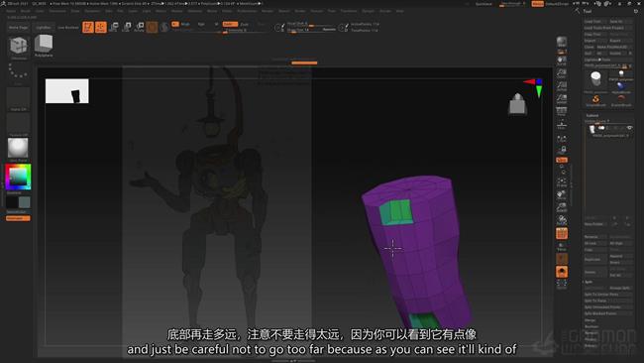This screenshot has width=644, height=363.
Task: Toggle the orange Draw mode button
Action: click(x=101, y=27)
